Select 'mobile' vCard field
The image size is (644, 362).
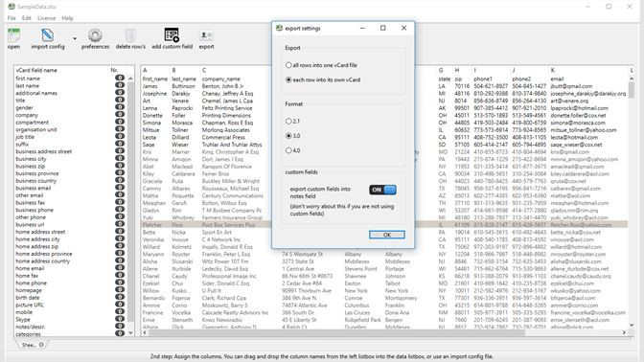tap(24, 312)
